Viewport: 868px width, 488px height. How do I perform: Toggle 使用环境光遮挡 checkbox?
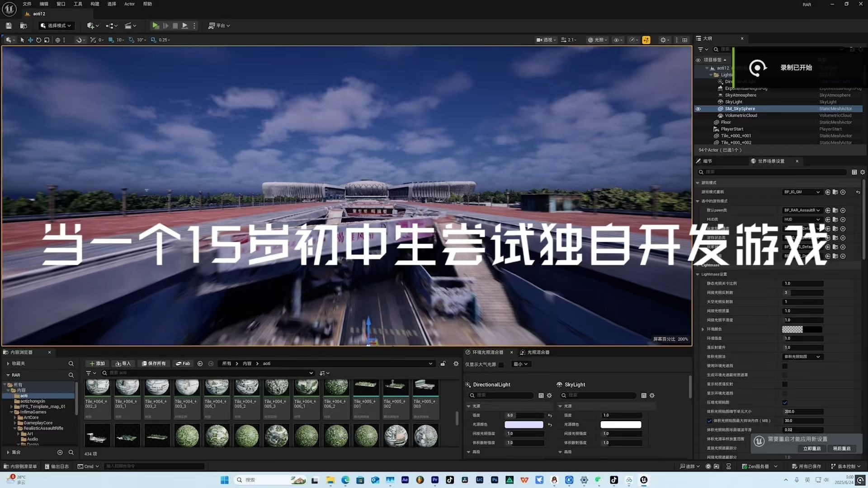click(785, 366)
